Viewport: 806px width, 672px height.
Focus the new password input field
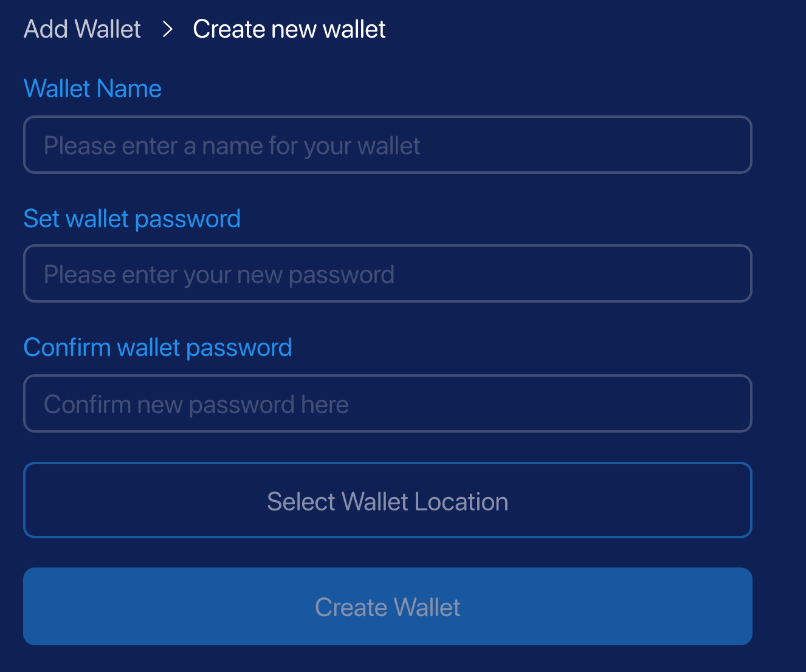point(387,274)
